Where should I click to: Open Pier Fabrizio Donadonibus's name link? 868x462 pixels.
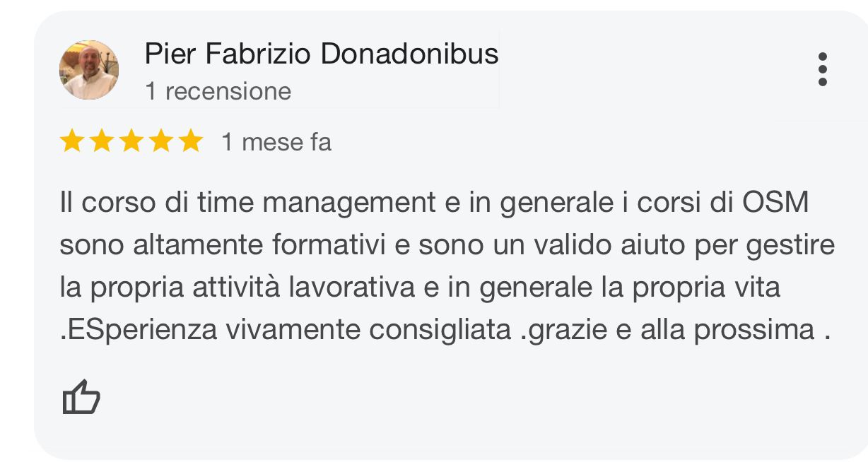pyautogui.click(x=322, y=53)
